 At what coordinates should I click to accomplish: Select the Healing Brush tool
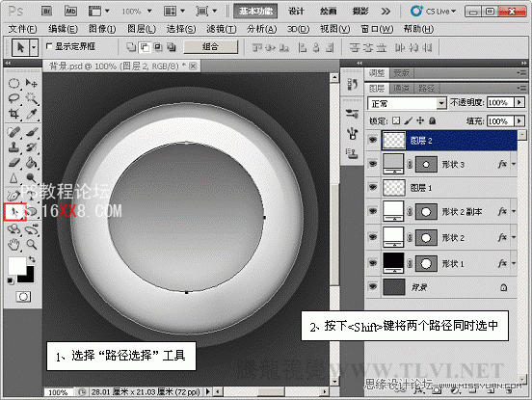point(13,132)
